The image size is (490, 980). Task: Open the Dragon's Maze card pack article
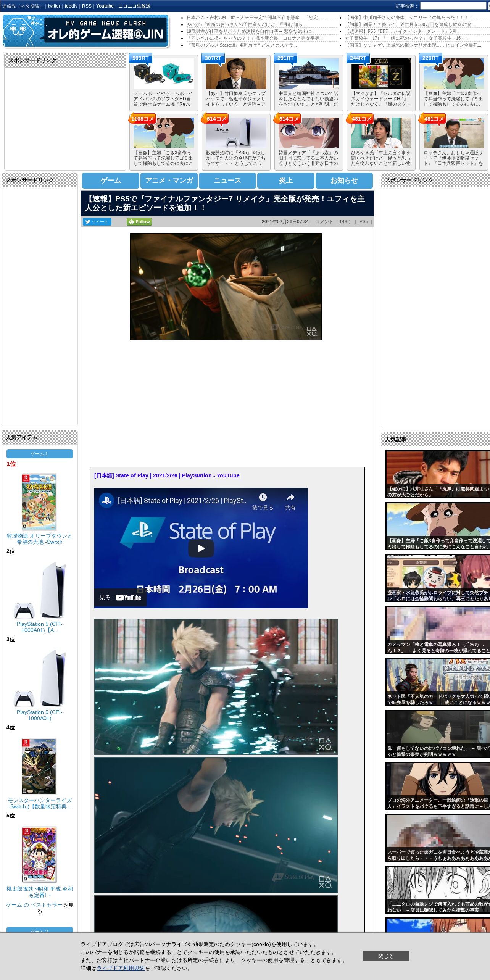point(437,682)
